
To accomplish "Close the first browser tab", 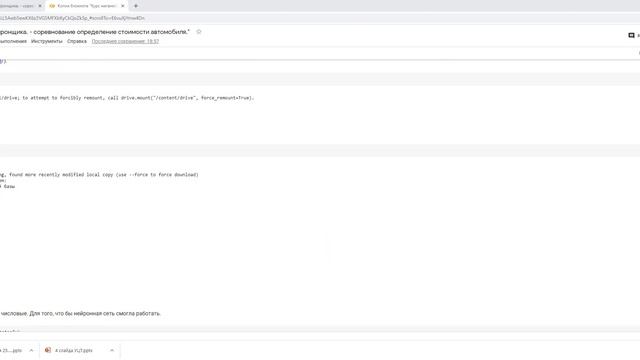I will click(x=40, y=6).
